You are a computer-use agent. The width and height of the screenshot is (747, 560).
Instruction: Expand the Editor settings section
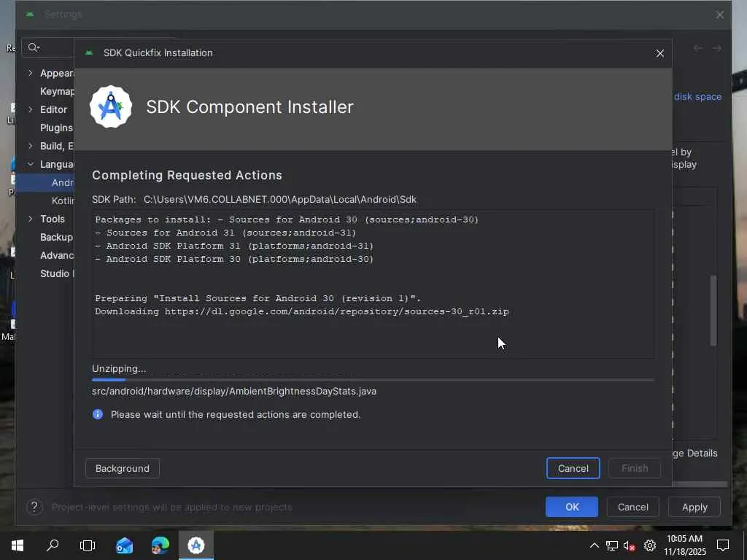tap(31, 109)
